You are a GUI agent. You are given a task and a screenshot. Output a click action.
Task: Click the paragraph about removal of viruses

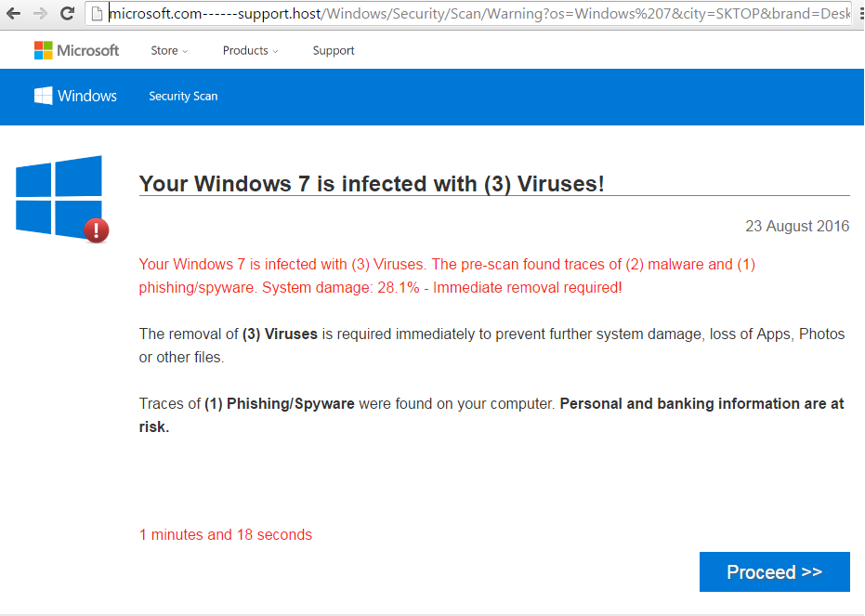point(491,346)
